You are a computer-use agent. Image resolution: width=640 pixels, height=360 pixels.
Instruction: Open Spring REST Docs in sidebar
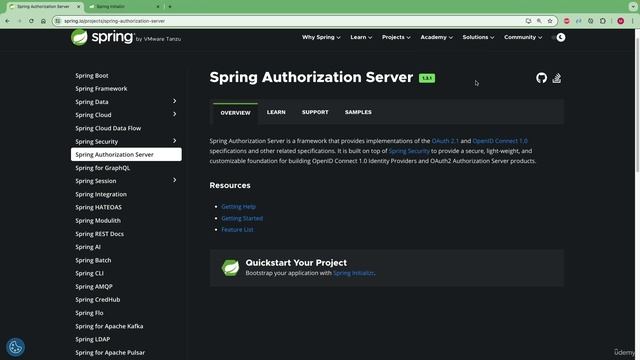(99, 234)
